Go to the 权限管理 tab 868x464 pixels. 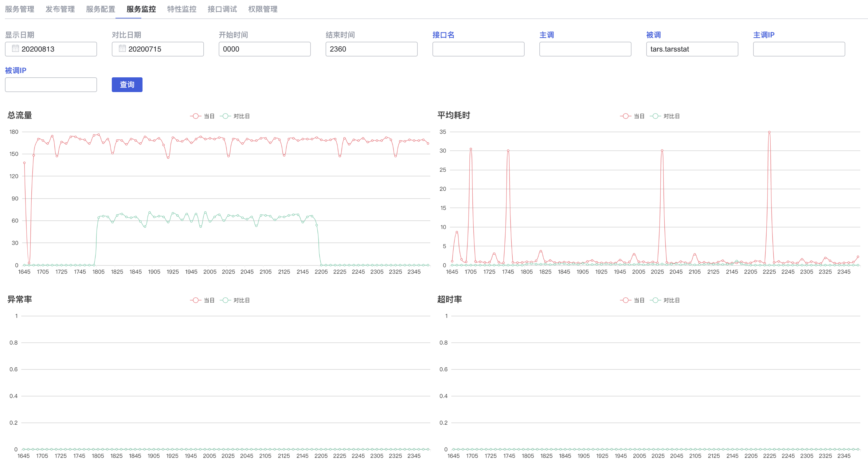click(263, 9)
